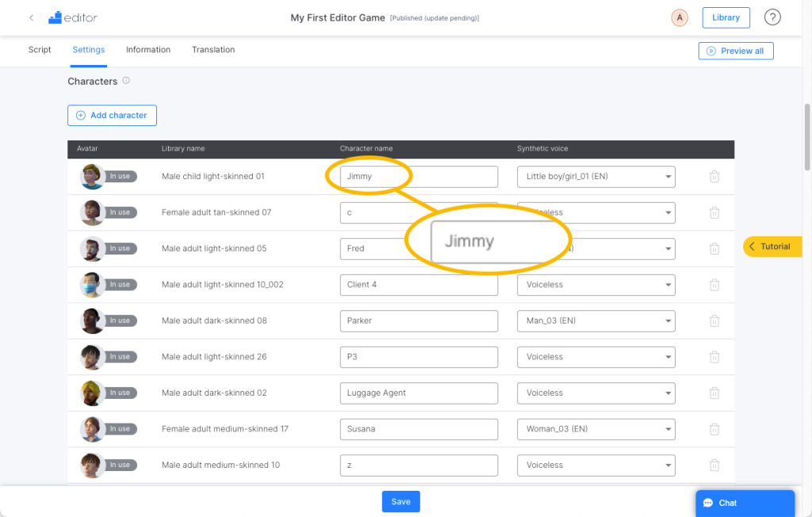812x517 pixels.
Task: Delete the Susana row with trash icon
Action: point(714,429)
